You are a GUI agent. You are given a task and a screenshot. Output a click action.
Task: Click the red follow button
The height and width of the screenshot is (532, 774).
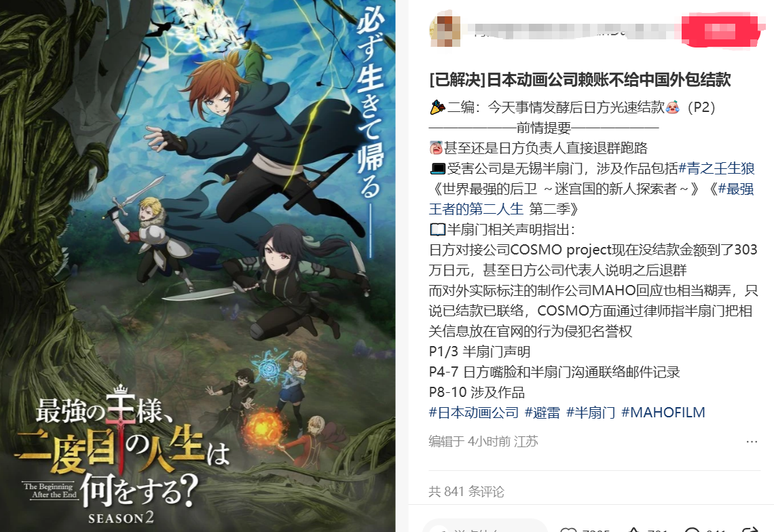pos(720,31)
